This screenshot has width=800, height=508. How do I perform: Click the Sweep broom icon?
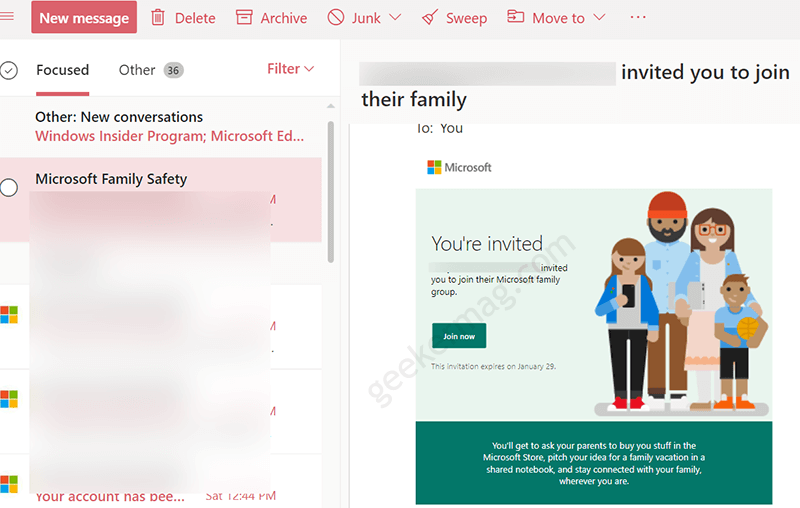(430, 18)
